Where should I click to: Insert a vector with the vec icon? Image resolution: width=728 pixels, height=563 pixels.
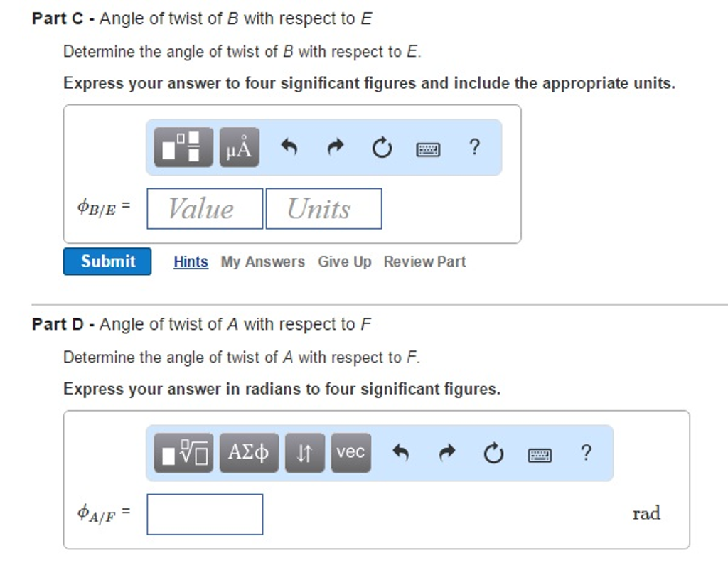[350, 453]
